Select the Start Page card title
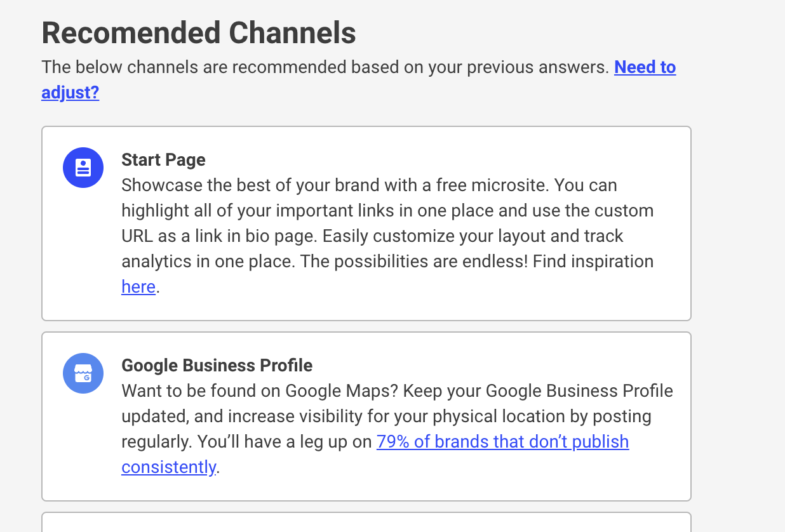 pos(164,159)
